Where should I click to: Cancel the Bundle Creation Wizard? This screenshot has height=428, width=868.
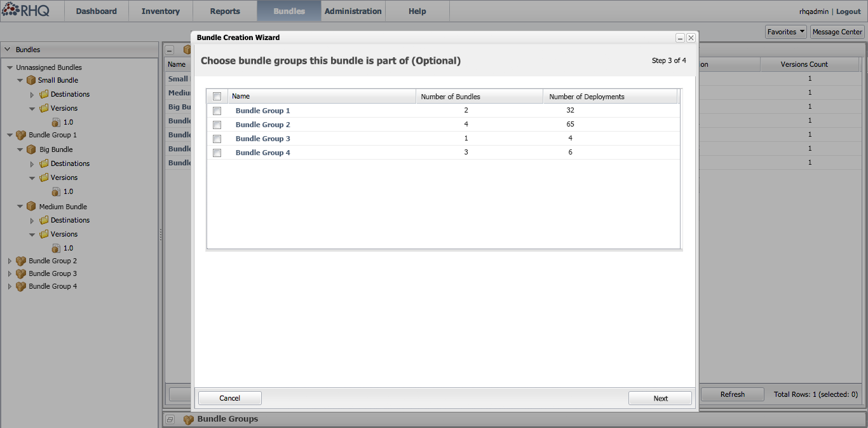coord(230,398)
